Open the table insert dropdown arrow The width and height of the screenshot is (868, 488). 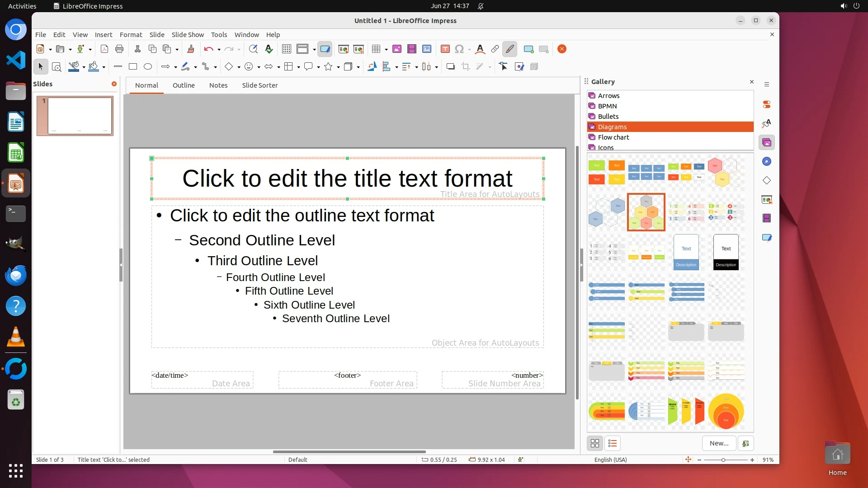click(x=386, y=50)
